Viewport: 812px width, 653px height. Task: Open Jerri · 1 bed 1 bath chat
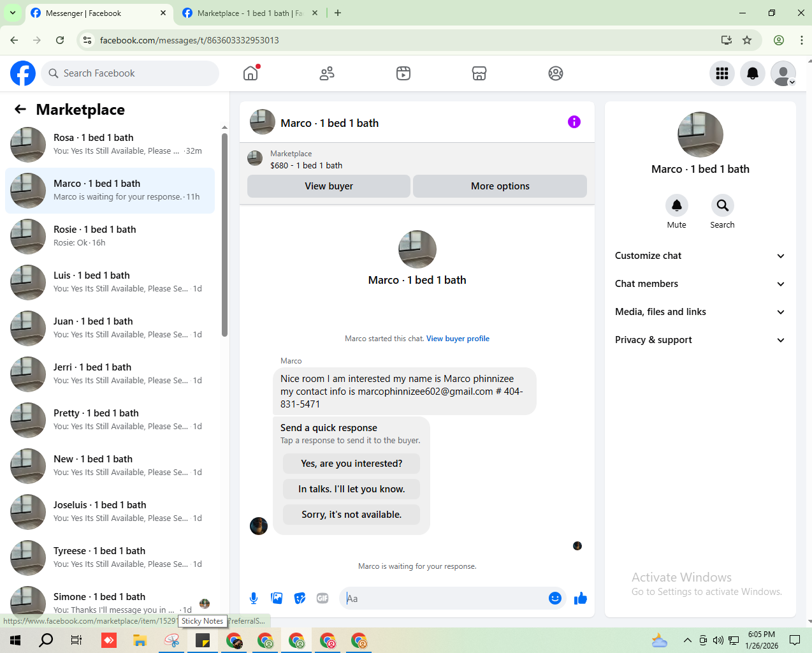[x=110, y=374]
